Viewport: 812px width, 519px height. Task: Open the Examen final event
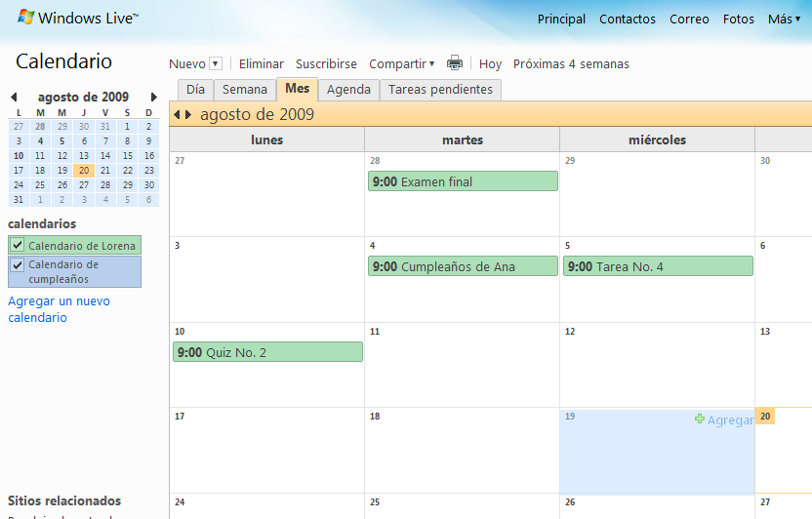point(463,181)
